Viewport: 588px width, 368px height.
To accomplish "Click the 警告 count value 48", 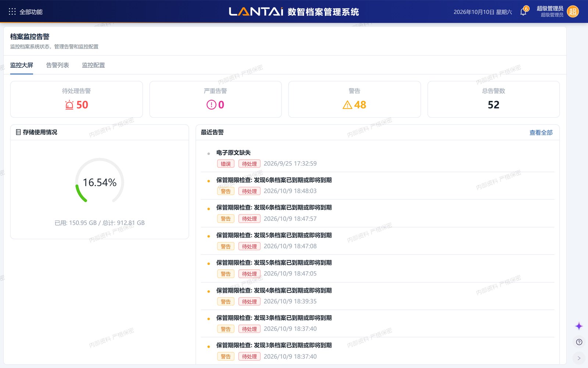I will click(x=360, y=105).
